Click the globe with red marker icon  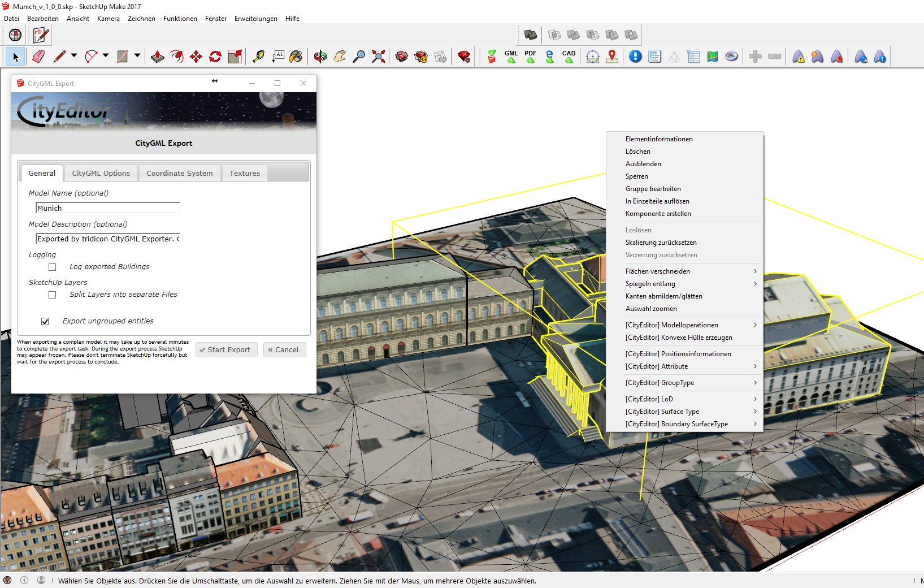[x=15, y=35]
